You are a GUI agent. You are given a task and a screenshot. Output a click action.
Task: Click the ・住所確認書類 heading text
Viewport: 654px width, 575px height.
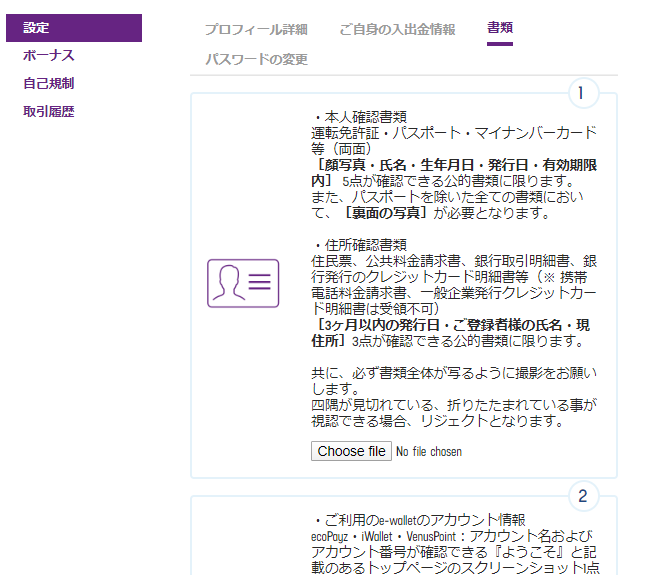click(x=359, y=245)
